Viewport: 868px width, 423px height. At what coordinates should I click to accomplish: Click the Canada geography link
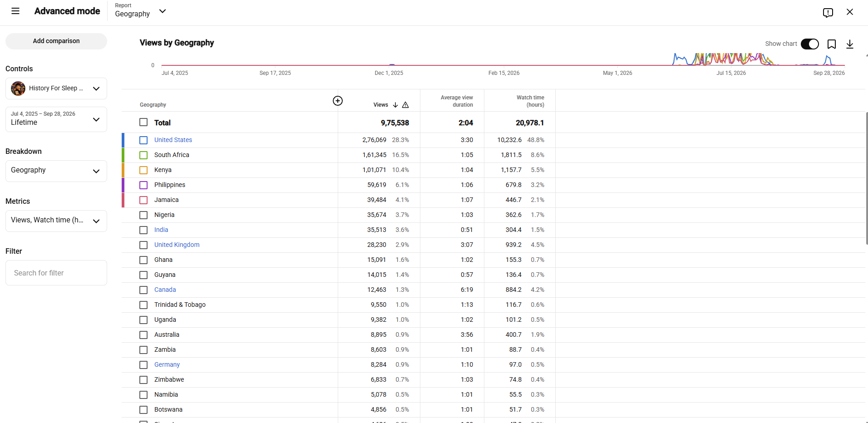[x=165, y=290]
